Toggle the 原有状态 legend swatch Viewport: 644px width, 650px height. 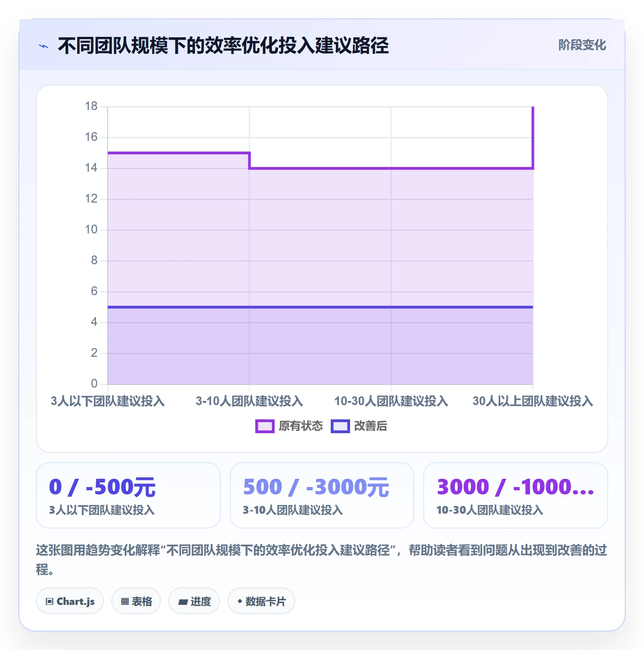264,426
